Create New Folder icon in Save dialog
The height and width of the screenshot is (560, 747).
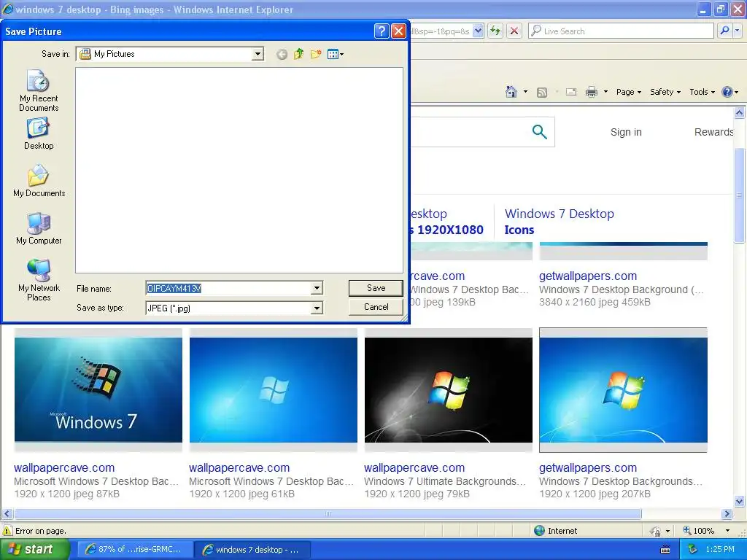pos(316,54)
